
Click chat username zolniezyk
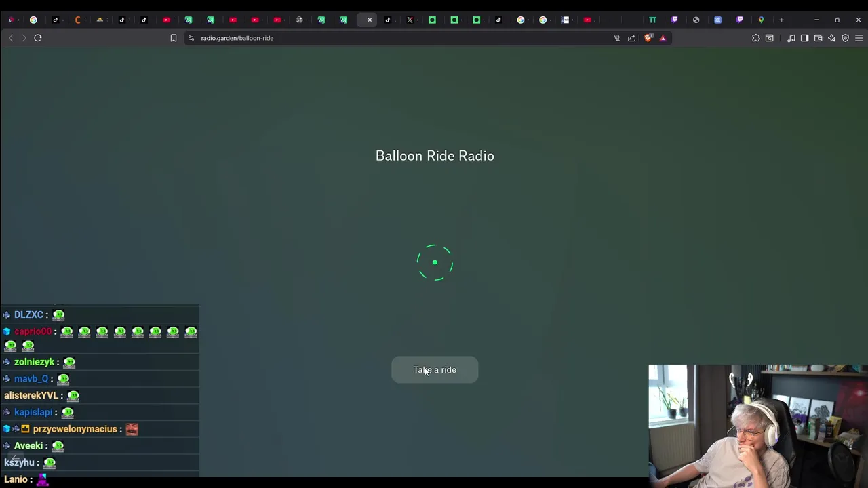[x=34, y=362]
